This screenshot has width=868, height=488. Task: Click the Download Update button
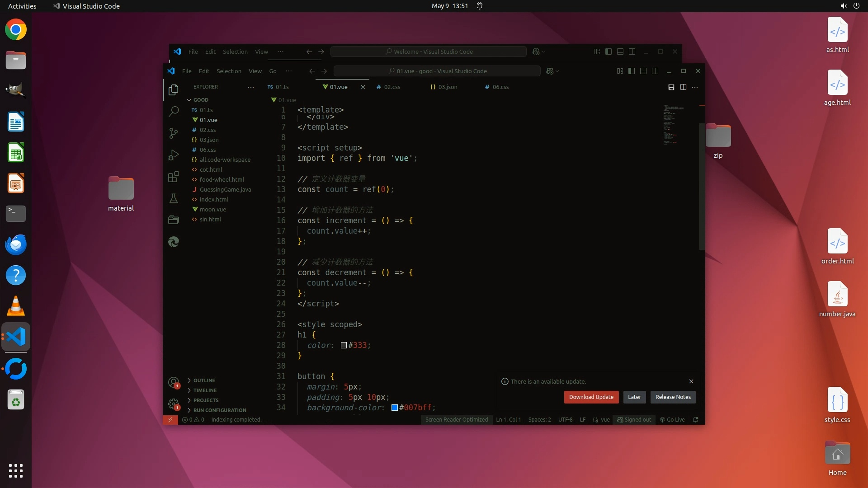click(x=591, y=397)
